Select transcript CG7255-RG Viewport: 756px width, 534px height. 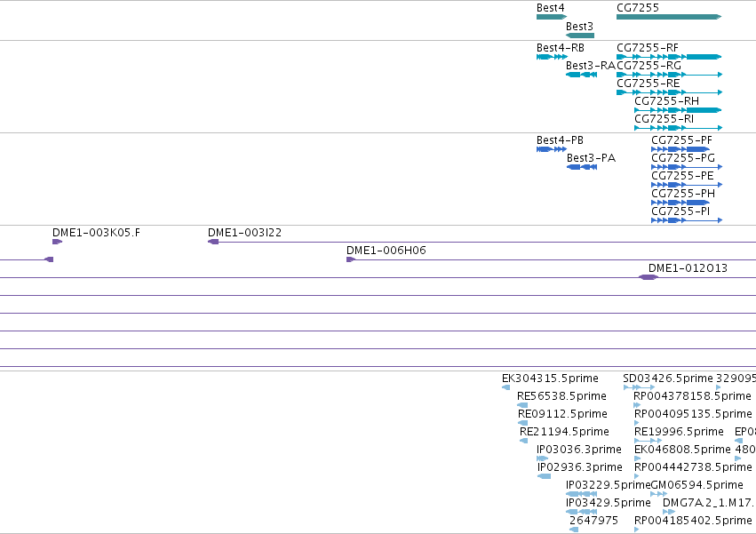point(669,75)
